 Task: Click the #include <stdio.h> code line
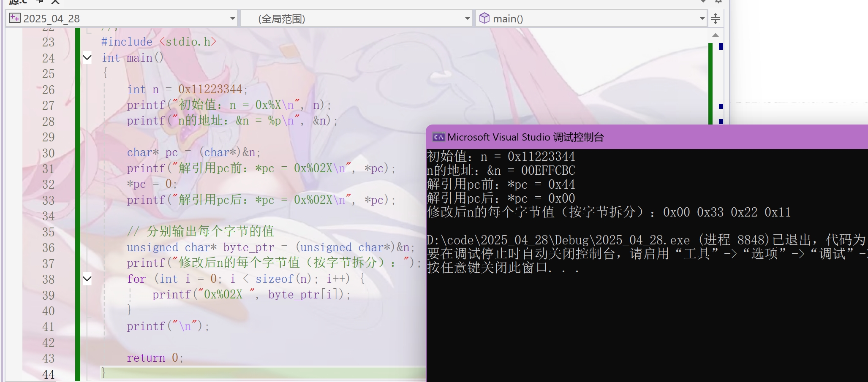point(159,42)
